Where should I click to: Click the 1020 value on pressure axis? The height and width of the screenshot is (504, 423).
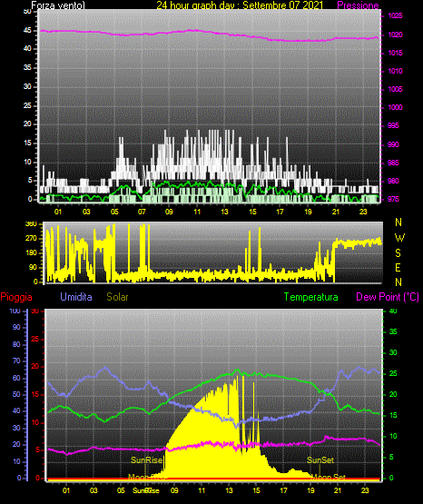coord(395,35)
